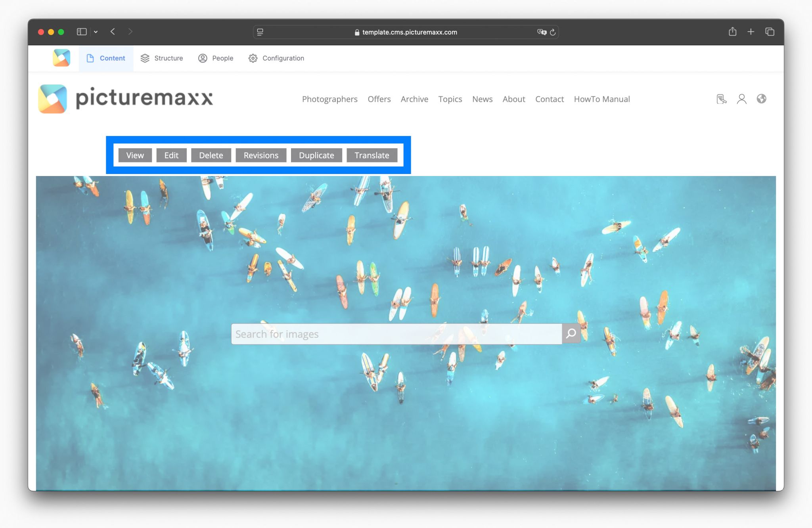The width and height of the screenshot is (812, 528).
Task: Open the Duplicate action for the page
Action: tap(316, 155)
